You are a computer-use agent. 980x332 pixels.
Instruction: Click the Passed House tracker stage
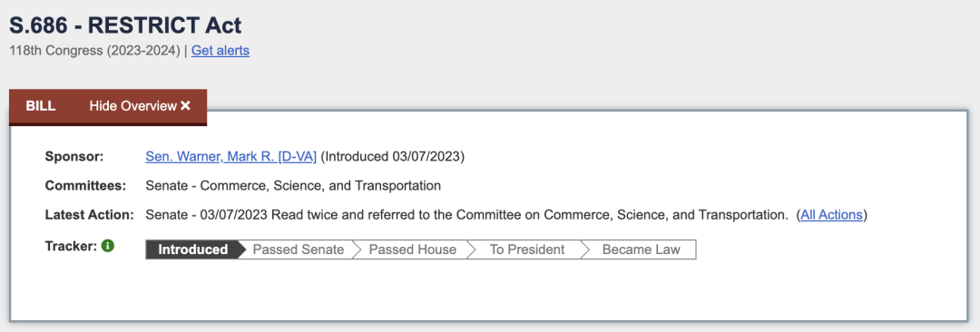click(x=413, y=249)
